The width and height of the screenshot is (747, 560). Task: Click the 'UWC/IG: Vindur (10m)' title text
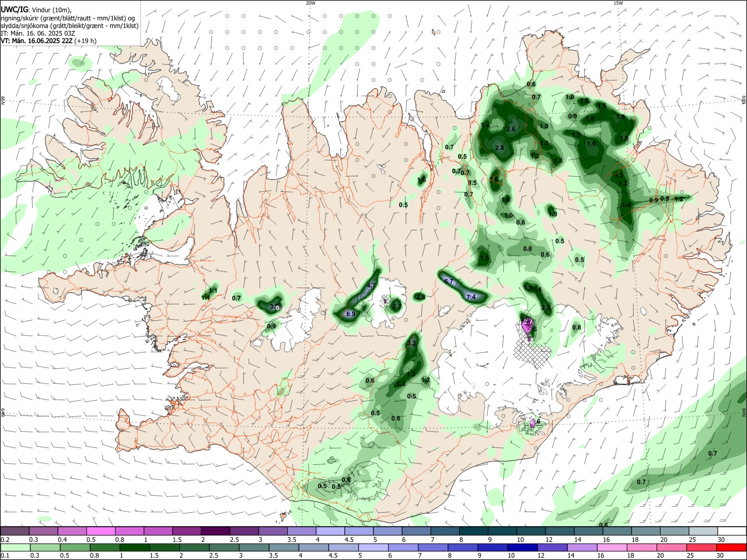pos(36,10)
